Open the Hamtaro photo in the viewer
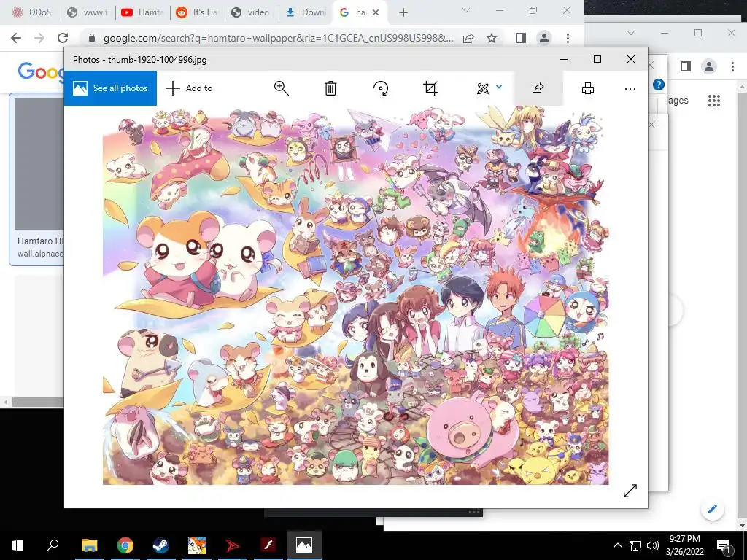The image size is (747, 560). pos(355,295)
